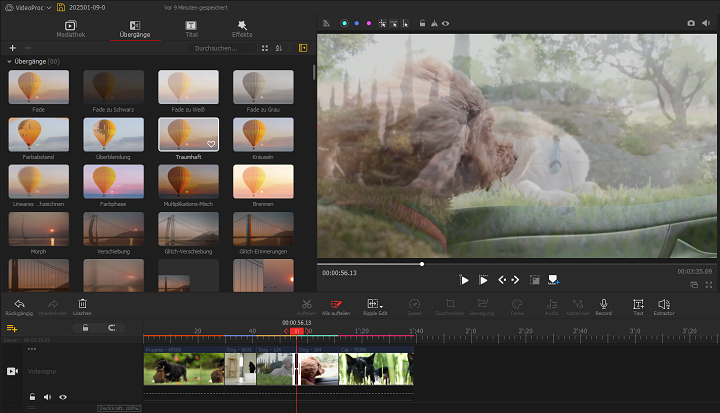Screen dimensions: 720x413
Task: Switch to the Effekte tab
Action: pyautogui.click(x=242, y=28)
